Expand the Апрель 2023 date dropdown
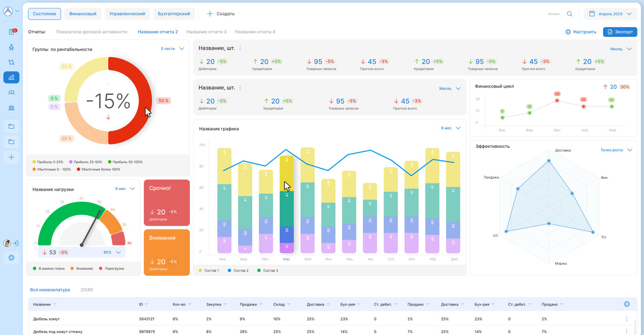644x335 pixels. point(611,14)
